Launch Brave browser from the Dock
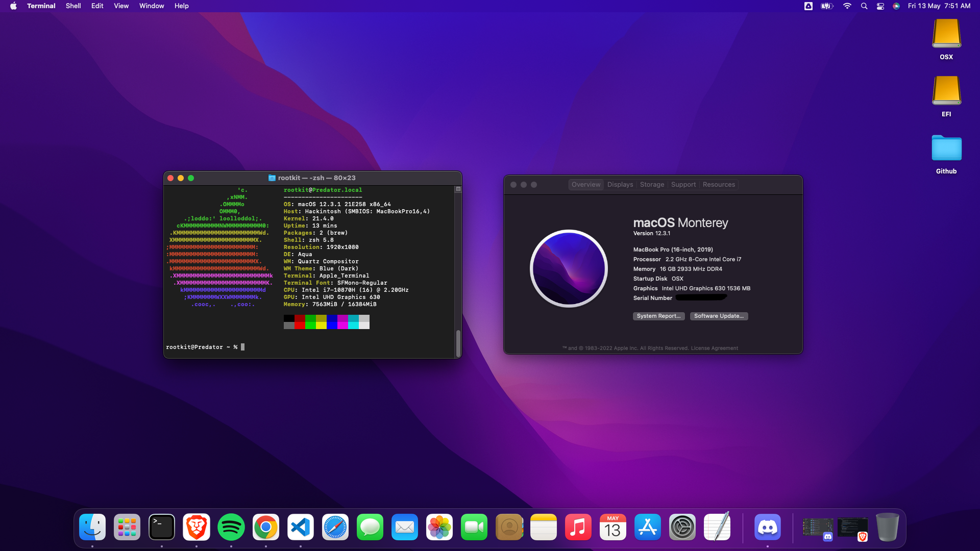The width and height of the screenshot is (980, 551). click(197, 527)
